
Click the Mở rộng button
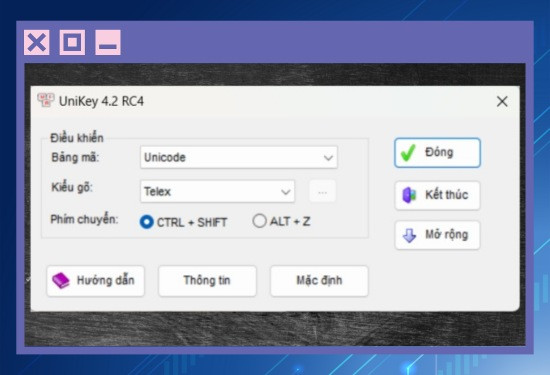(x=437, y=235)
